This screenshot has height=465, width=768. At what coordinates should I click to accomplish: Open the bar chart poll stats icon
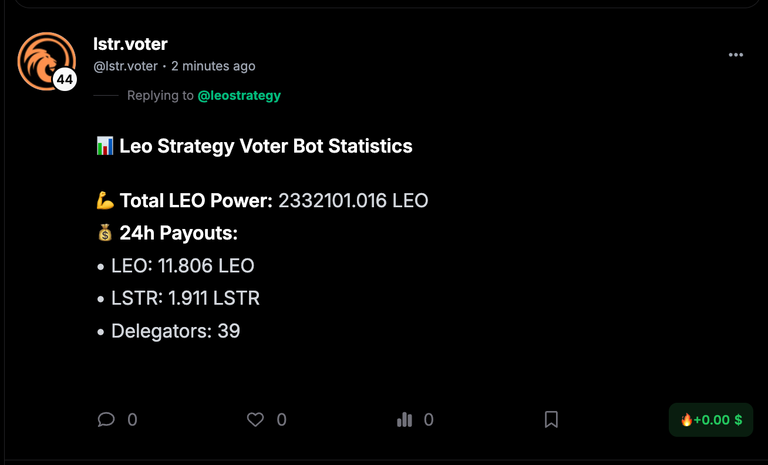pos(405,419)
